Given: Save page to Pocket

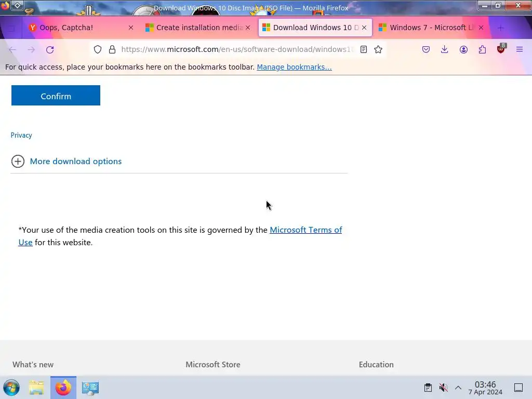Looking at the screenshot, I should tap(426, 49).
